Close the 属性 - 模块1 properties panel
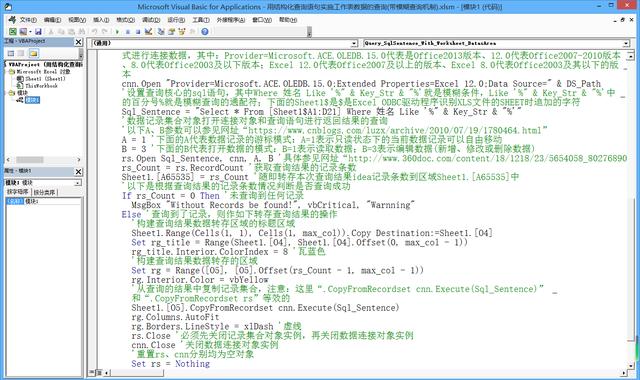This screenshot has height=380, width=640. click(78, 172)
